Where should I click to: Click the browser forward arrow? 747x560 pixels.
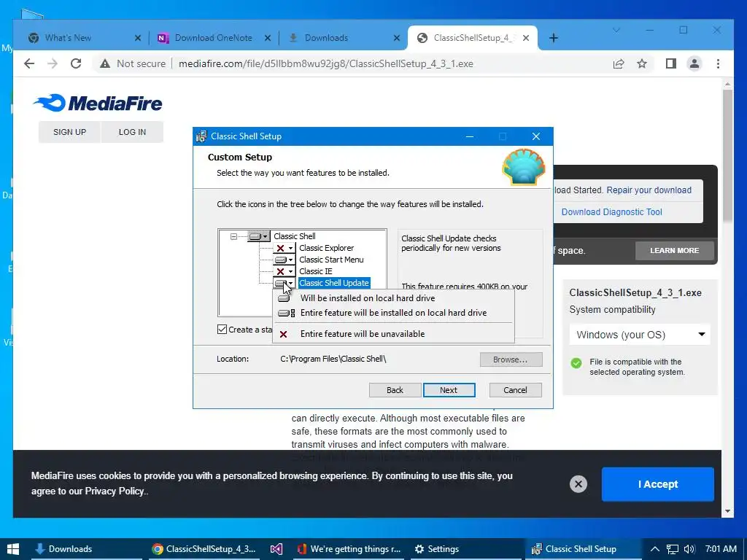(x=53, y=64)
